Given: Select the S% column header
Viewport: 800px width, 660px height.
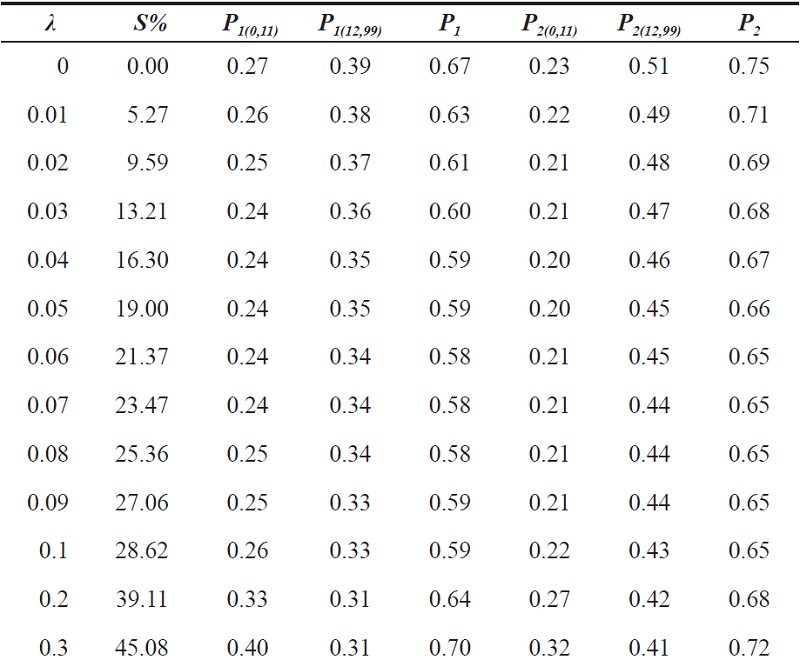Looking at the screenshot, I should coord(151,20).
